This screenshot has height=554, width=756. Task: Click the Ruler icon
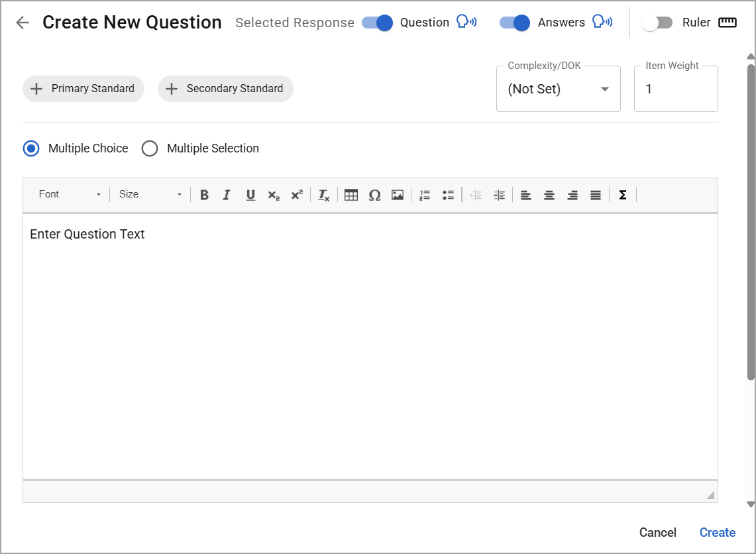[727, 22]
